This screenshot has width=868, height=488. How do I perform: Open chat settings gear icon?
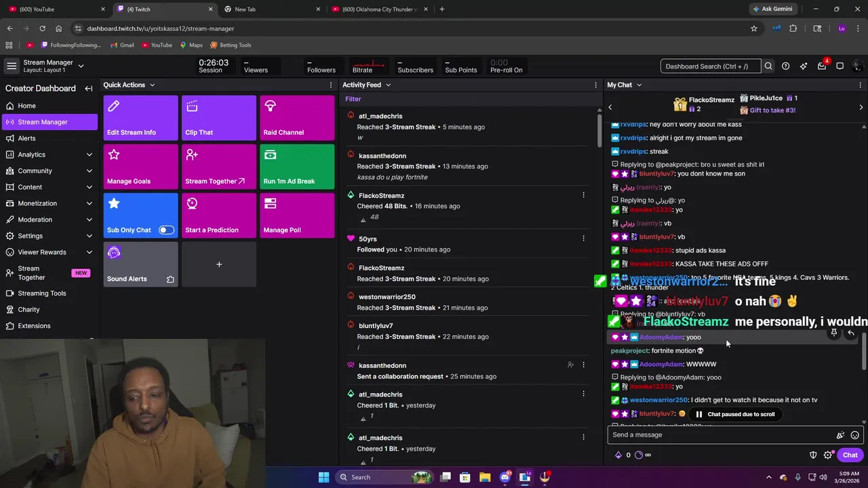(828, 455)
